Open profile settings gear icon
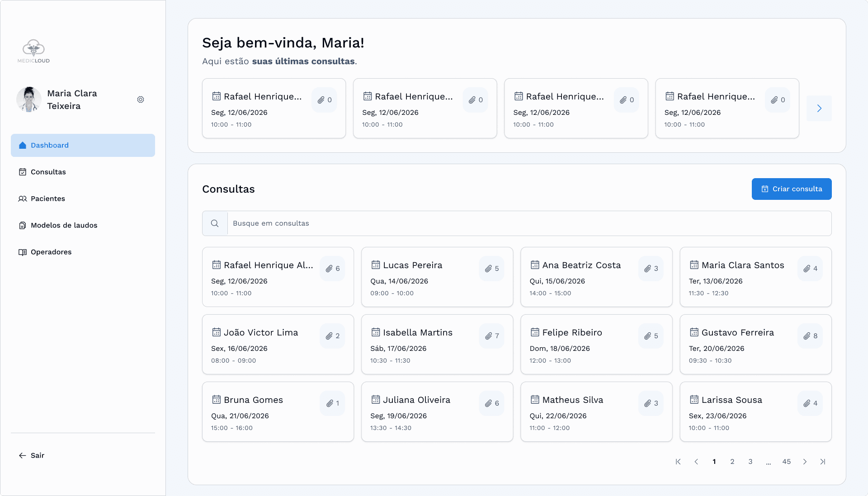Image resolution: width=868 pixels, height=496 pixels. (x=141, y=99)
